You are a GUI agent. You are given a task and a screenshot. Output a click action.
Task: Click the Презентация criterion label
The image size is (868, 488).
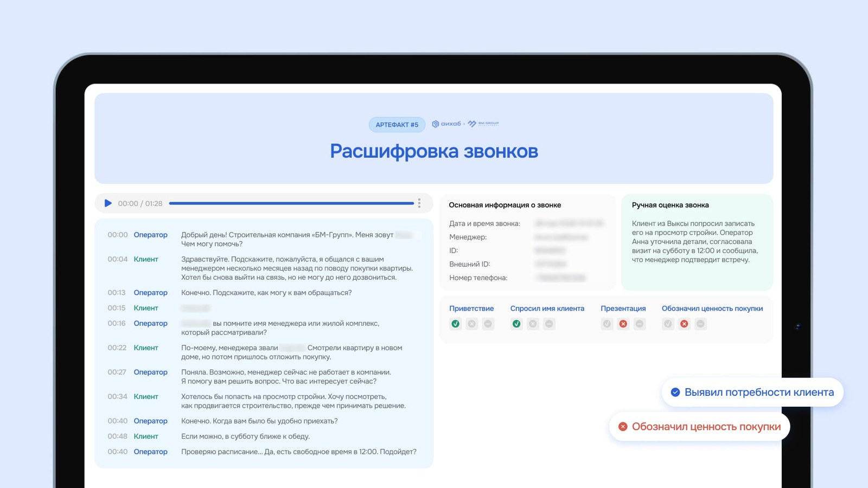click(623, 309)
